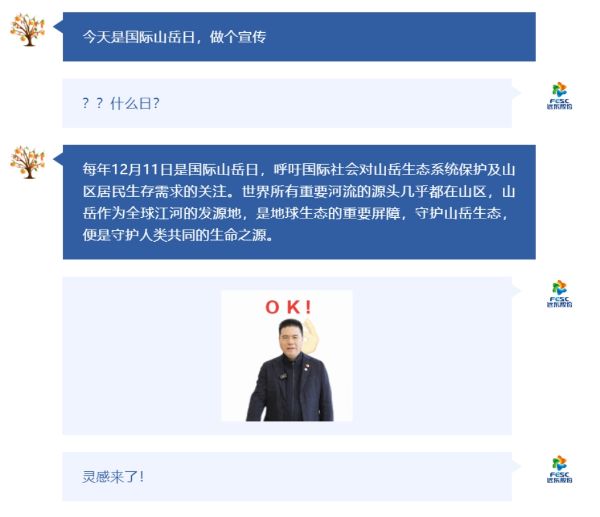Image resolution: width=600 pixels, height=517 pixels.
Task: Click the tree avatar beside "今天是国际山岳日" message
Action: coord(28,30)
